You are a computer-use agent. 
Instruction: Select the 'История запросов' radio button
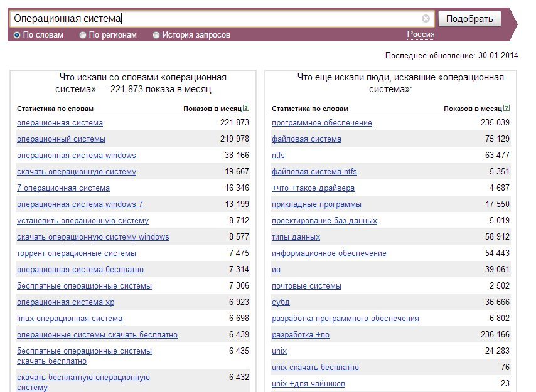click(156, 35)
